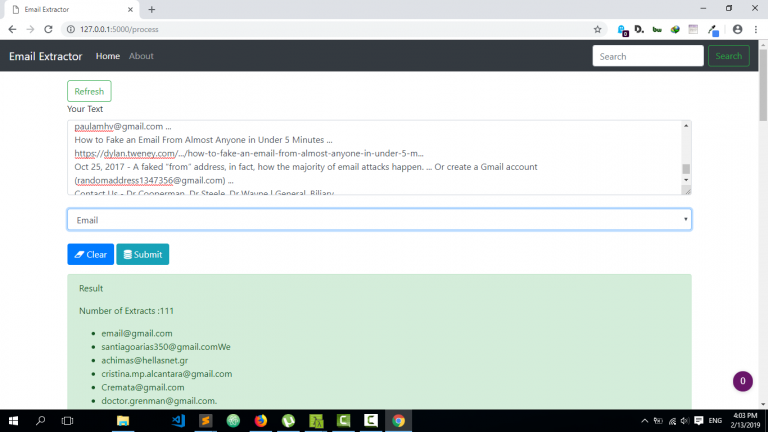Screen dimensions: 768x432
Task: Click the Email Extractor brand link
Action: click(46, 56)
